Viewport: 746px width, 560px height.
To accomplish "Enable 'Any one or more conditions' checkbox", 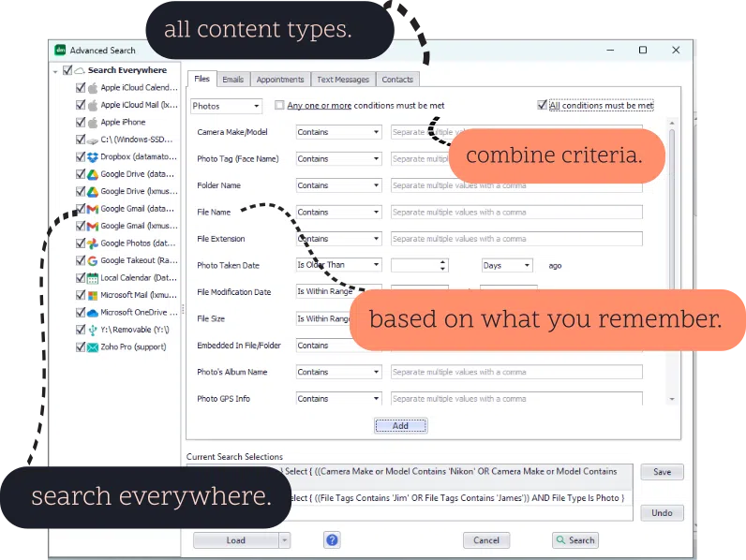I will tap(279, 105).
